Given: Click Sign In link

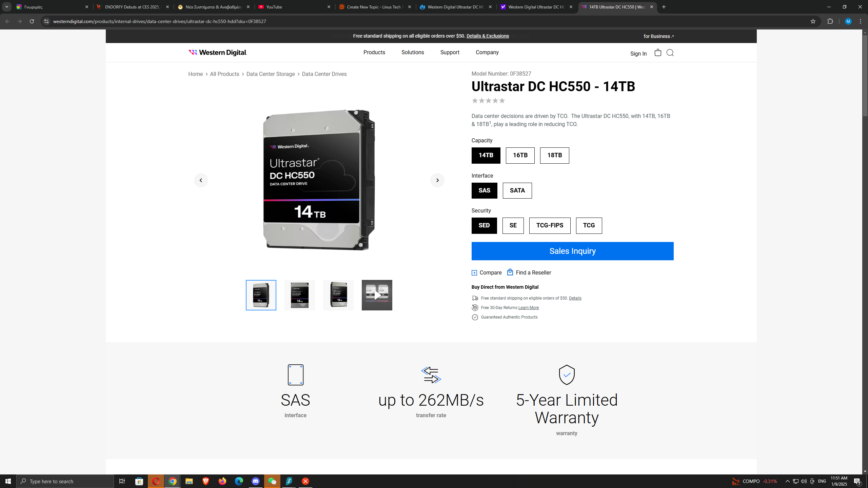Looking at the screenshot, I should pyautogui.click(x=638, y=54).
